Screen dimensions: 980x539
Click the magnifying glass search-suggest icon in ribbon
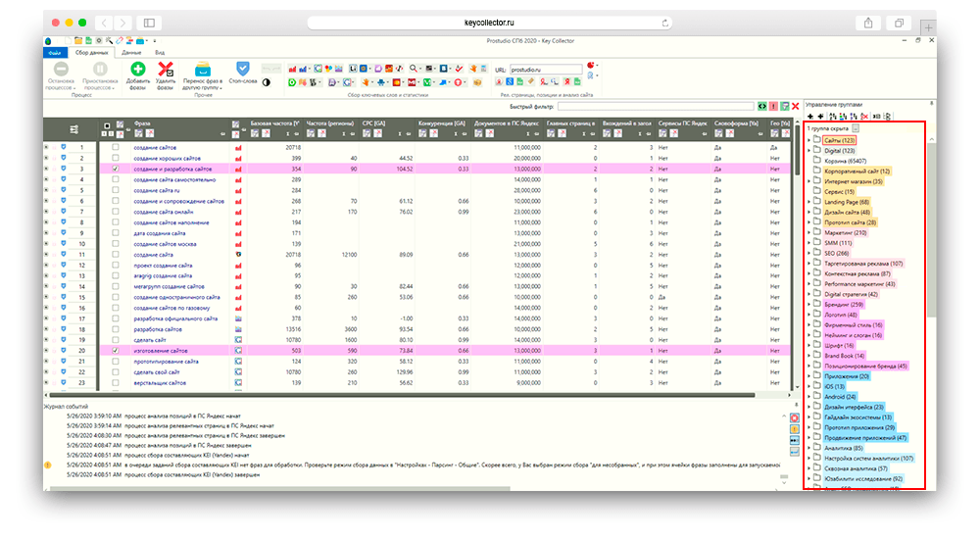point(414,69)
